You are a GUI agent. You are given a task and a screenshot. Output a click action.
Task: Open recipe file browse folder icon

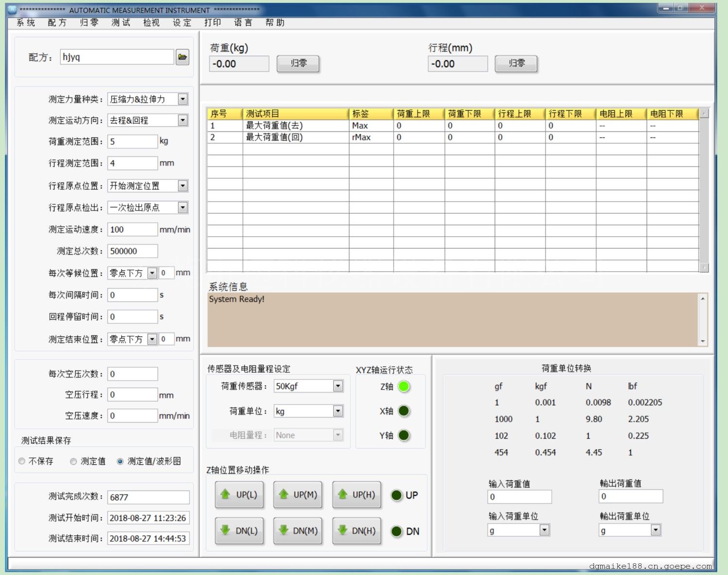point(182,57)
